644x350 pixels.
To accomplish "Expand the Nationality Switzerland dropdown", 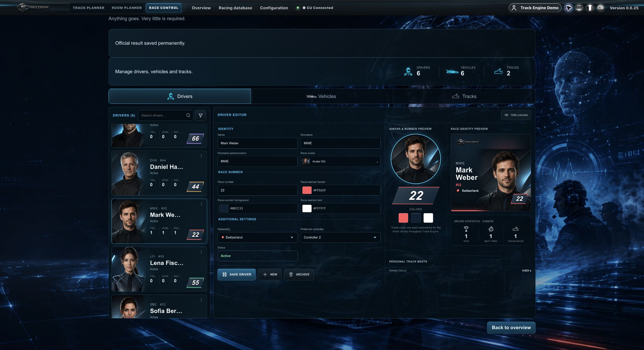I will [x=258, y=237].
